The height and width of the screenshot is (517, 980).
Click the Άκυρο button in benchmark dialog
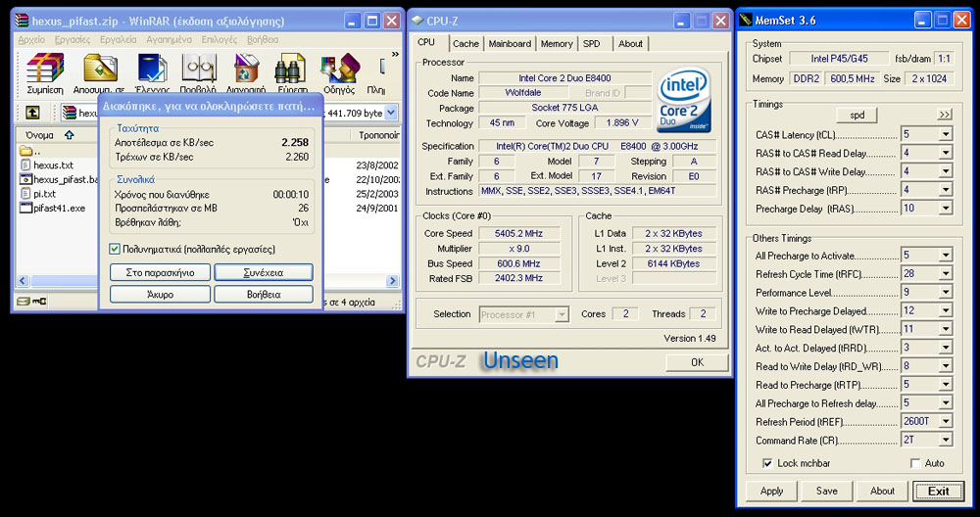tap(160, 294)
